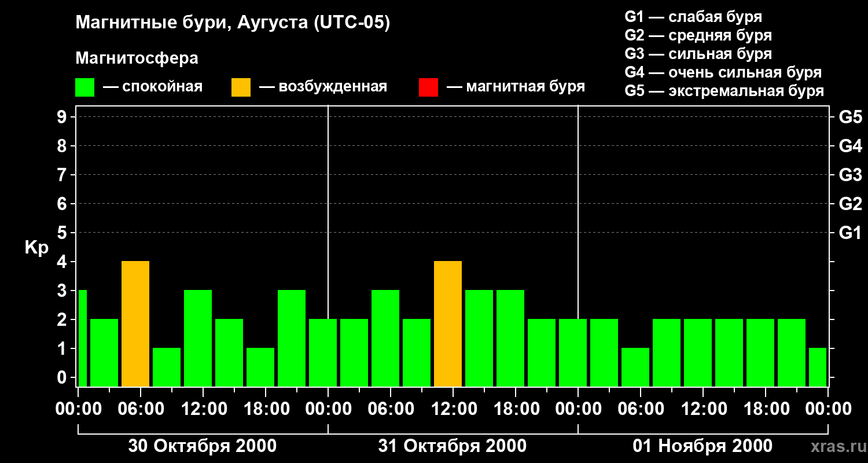The height and width of the screenshot is (463, 868).
Task: Click the 9 value on the Kp axis
Action: click(x=63, y=117)
